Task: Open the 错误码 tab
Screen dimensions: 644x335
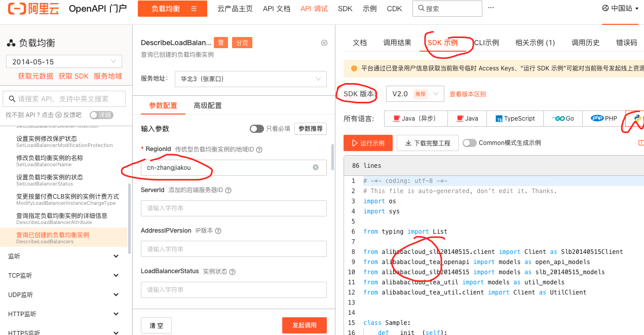Action: [627, 43]
